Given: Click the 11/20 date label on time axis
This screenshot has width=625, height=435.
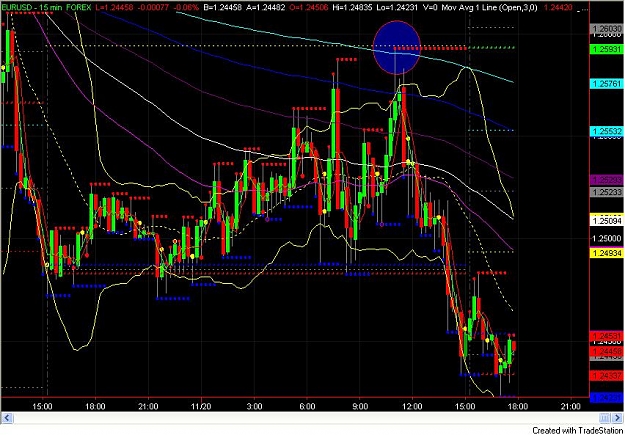Looking at the screenshot, I should pos(201,406).
